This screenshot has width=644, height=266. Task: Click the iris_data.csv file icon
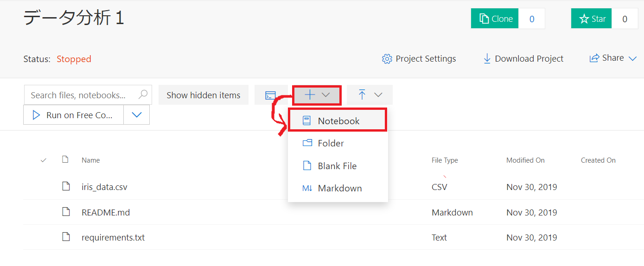(x=66, y=186)
